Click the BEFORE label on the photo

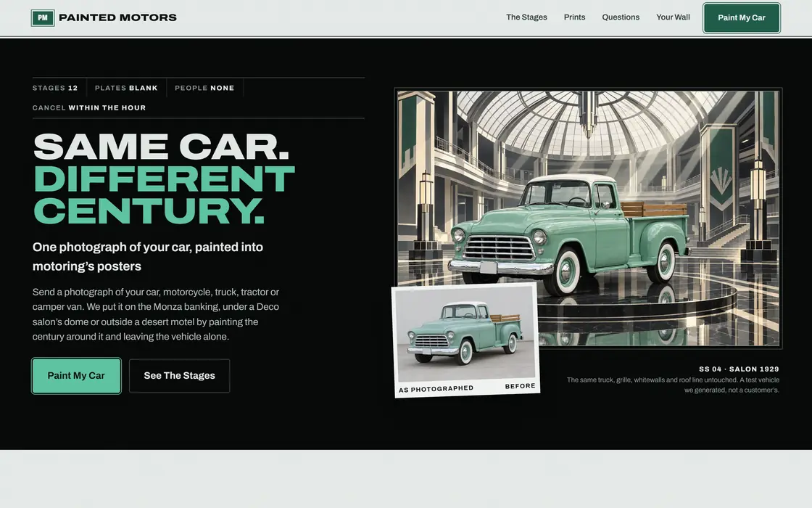[x=520, y=386]
